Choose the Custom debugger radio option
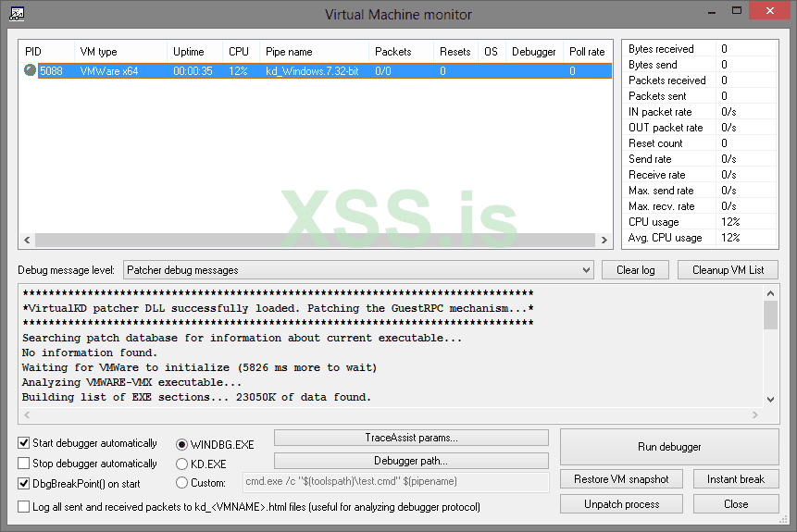The image size is (797, 532). [x=181, y=483]
